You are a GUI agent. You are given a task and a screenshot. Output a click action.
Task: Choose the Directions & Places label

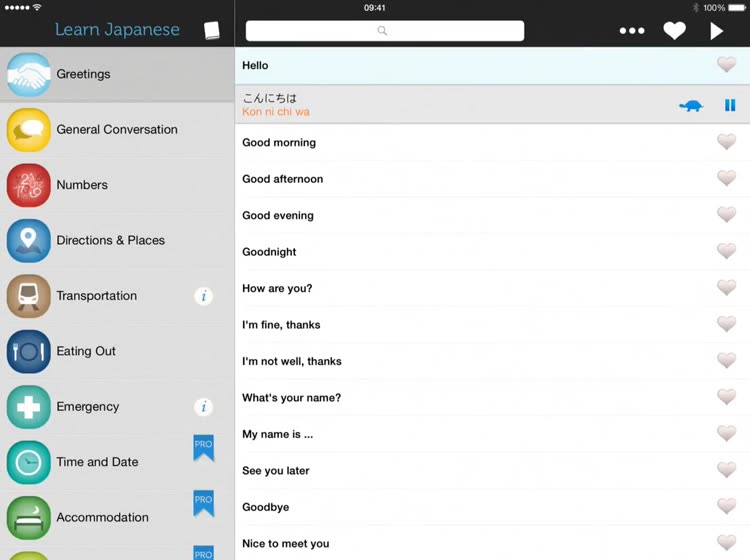tap(110, 241)
